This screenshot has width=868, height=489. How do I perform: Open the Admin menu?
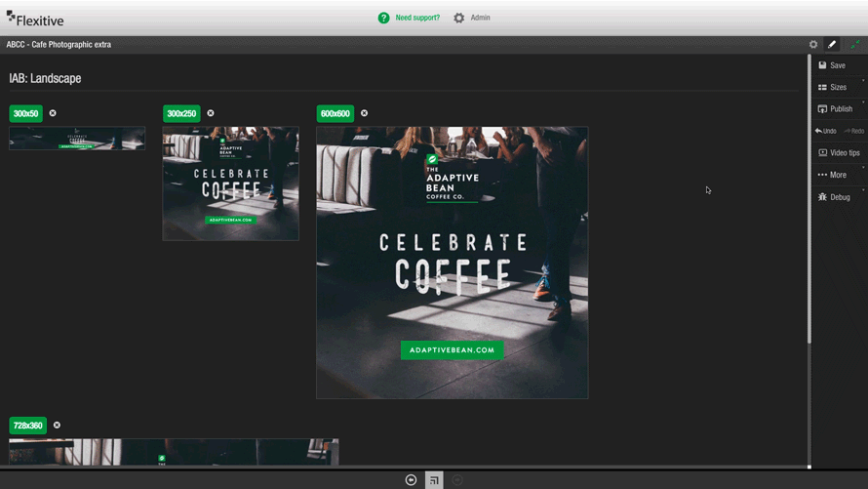click(x=480, y=18)
